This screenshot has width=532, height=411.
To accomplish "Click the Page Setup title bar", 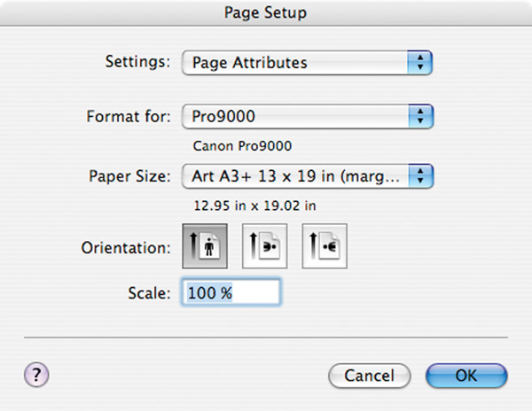I will 266,13.
